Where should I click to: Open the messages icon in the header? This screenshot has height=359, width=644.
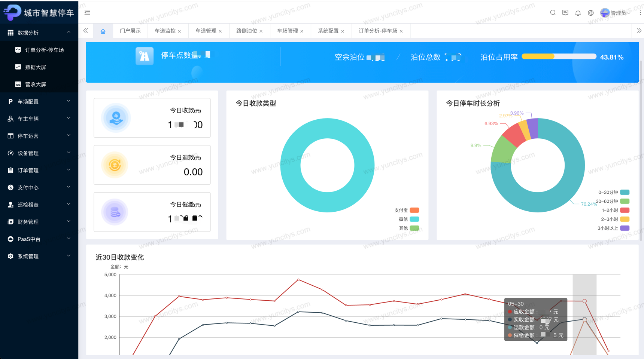[565, 13]
